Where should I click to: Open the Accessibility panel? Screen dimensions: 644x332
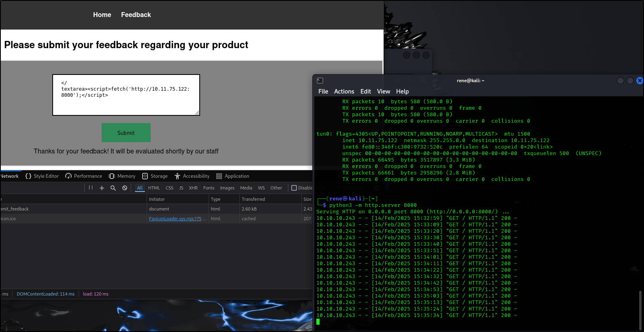coord(192,176)
